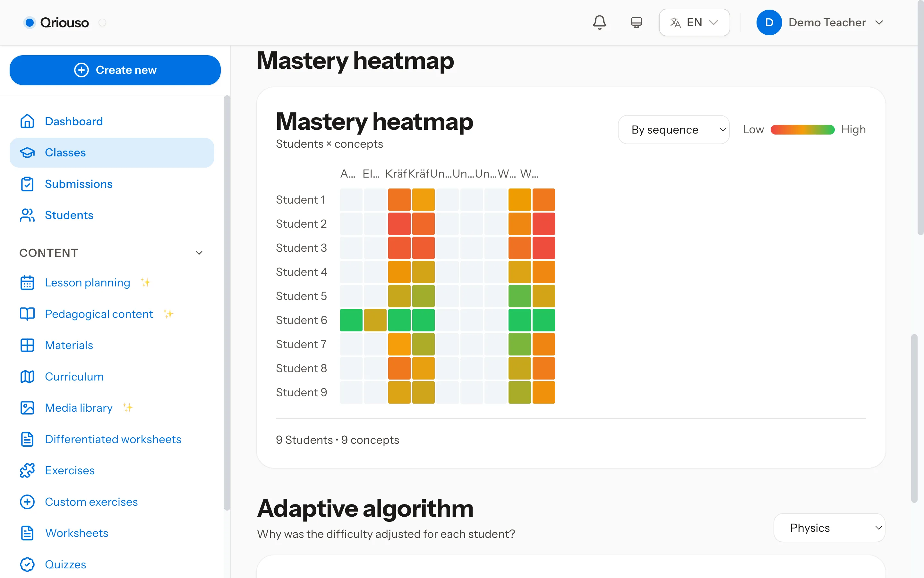Click the Student 3 row label
Viewport: 924px width, 578px height.
pyautogui.click(x=302, y=248)
